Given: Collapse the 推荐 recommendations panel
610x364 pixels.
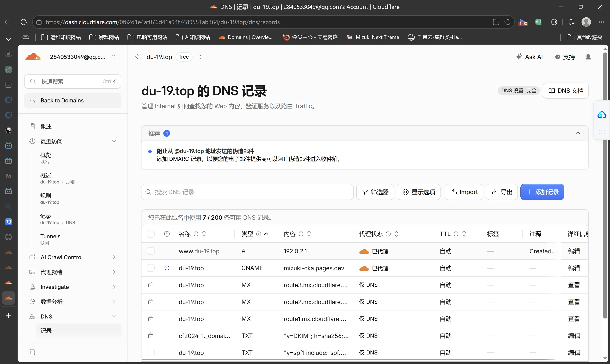Looking at the screenshot, I should pos(578,133).
